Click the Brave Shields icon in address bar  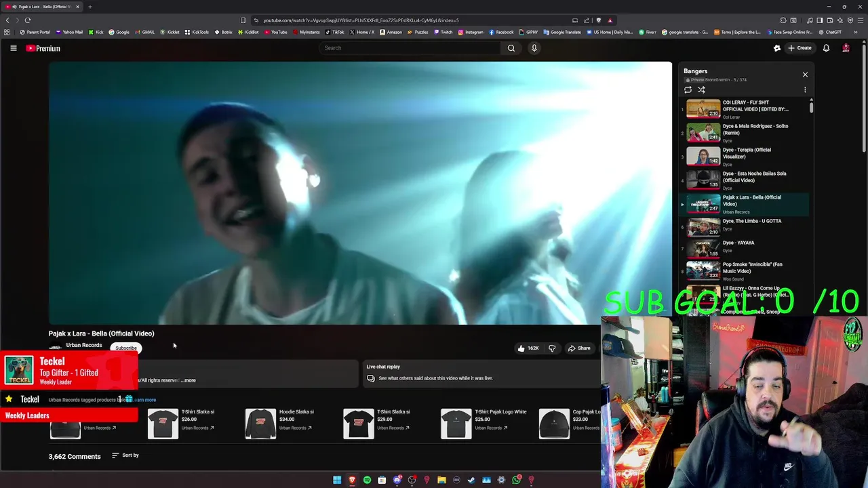coord(598,20)
